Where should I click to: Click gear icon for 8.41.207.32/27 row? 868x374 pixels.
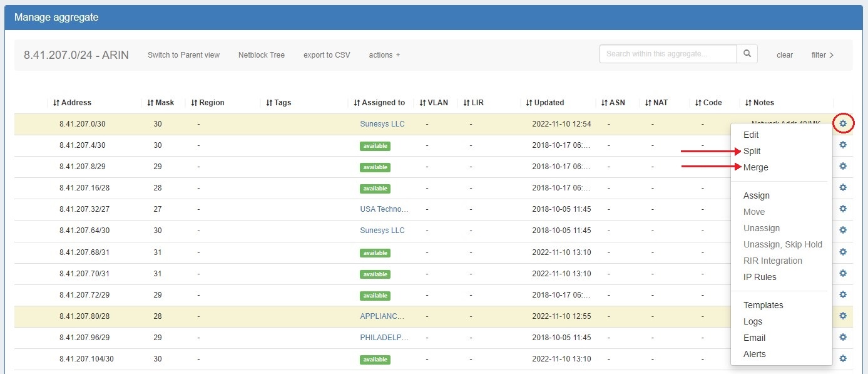843,209
